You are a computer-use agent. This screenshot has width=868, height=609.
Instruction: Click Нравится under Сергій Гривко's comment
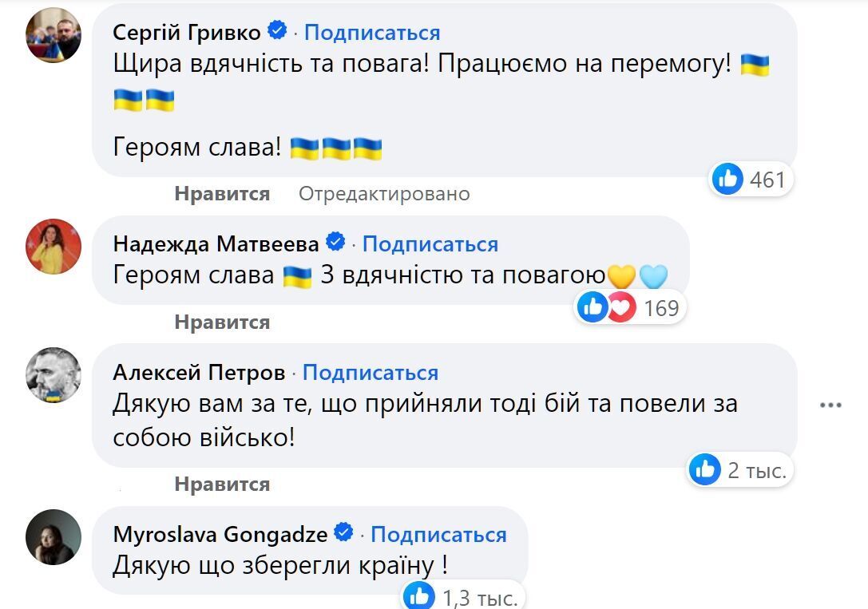[222, 194]
